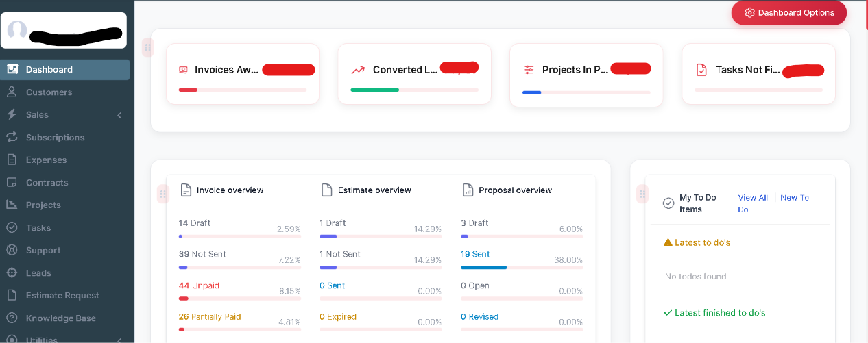Click the Dashboard Options button
The height and width of the screenshot is (343, 868).
789,12
